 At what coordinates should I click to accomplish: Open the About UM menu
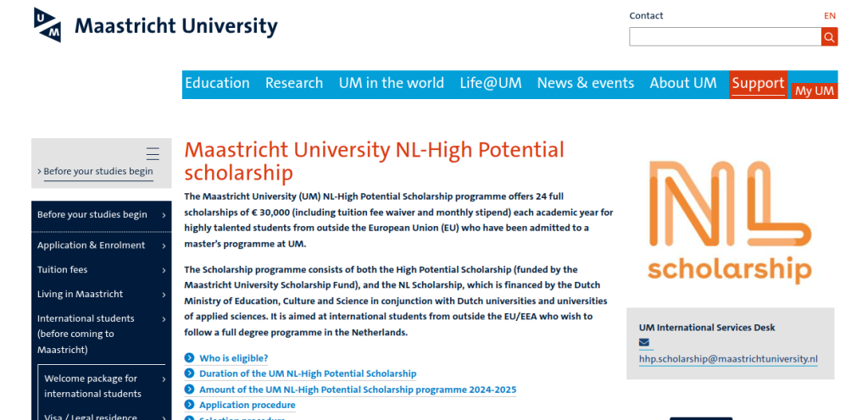(x=683, y=83)
